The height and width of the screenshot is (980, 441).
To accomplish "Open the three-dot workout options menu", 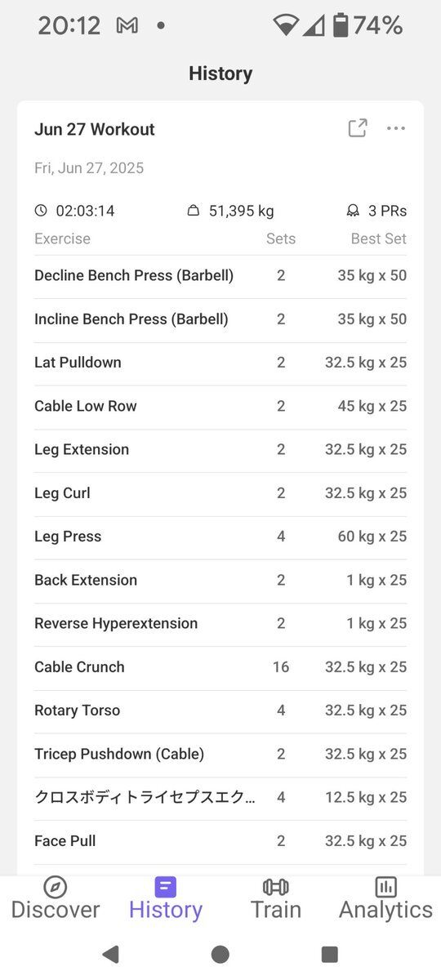I will [x=396, y=128].
